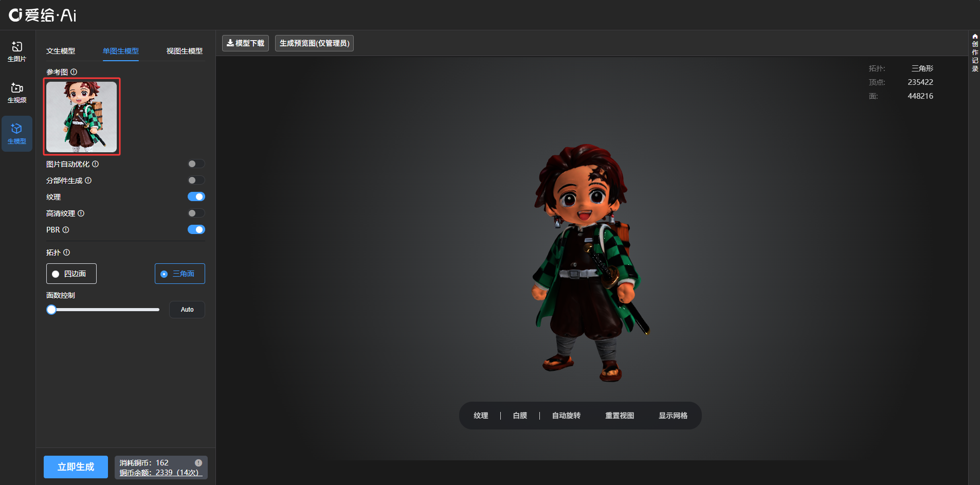Click 显示网格 to show wireframe
Viewport: 980px width, 485px height.
(673, 416)
